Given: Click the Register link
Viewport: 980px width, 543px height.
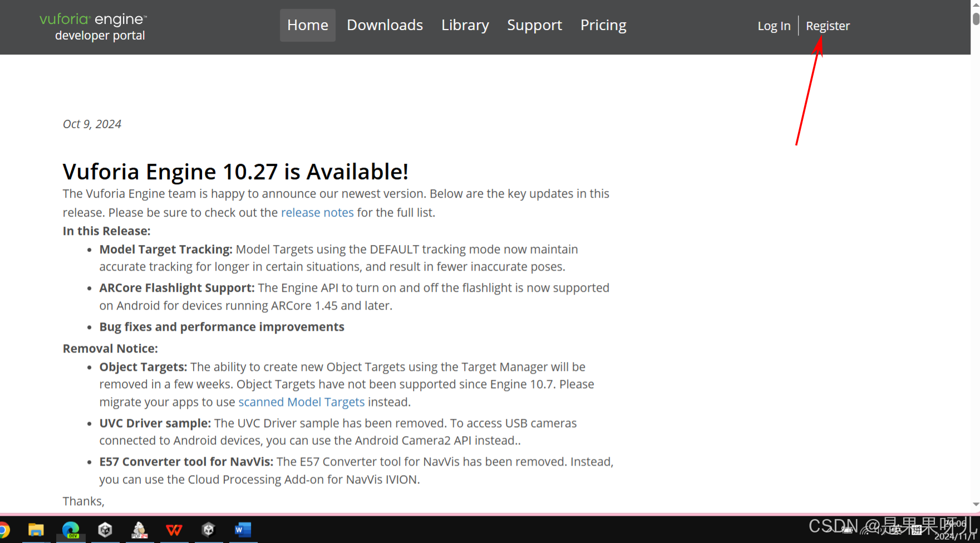Looking at the screenshot, I should click(x=828, y=26).
